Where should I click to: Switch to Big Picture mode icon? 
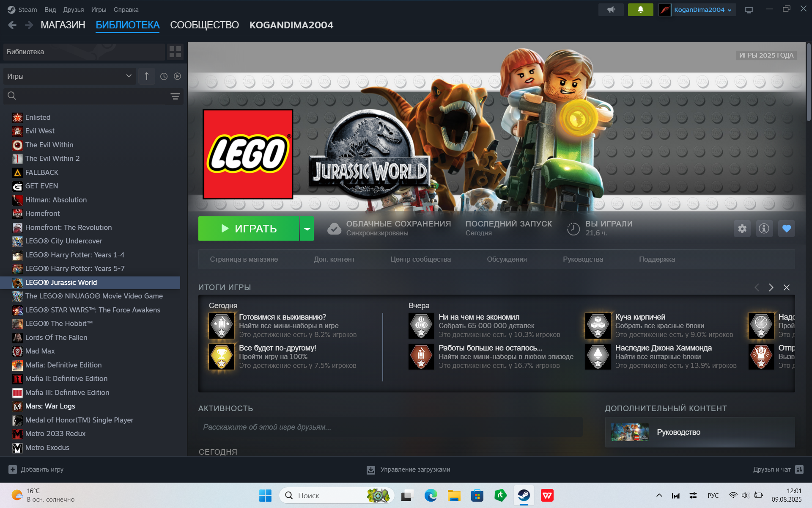point(749,10)
